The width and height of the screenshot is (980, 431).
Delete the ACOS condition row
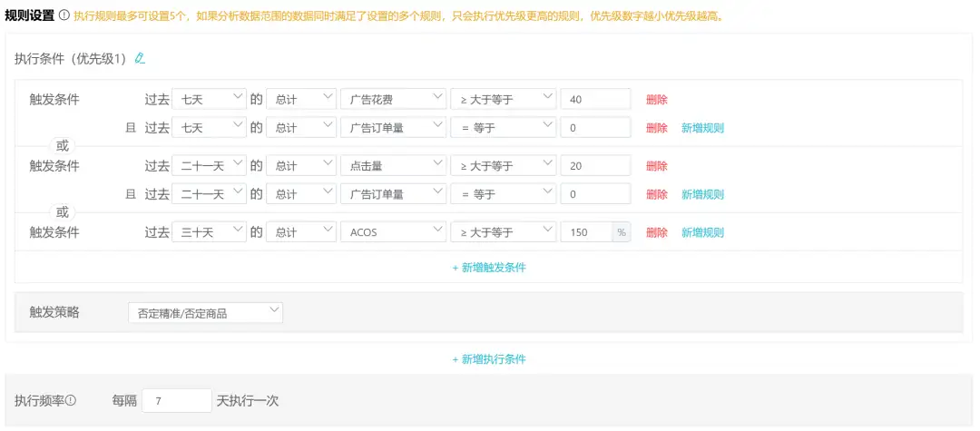[656, 232]
